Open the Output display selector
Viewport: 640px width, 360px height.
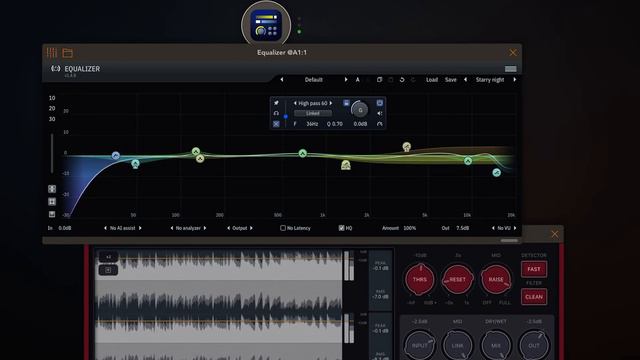pyautogui.click(x=240, y=228)
